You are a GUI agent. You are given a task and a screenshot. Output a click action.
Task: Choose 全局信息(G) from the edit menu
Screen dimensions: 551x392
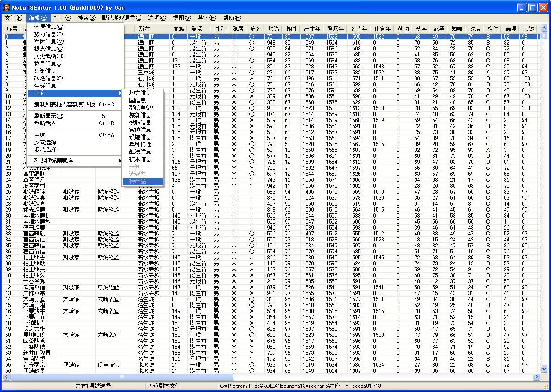coord(75,27)
